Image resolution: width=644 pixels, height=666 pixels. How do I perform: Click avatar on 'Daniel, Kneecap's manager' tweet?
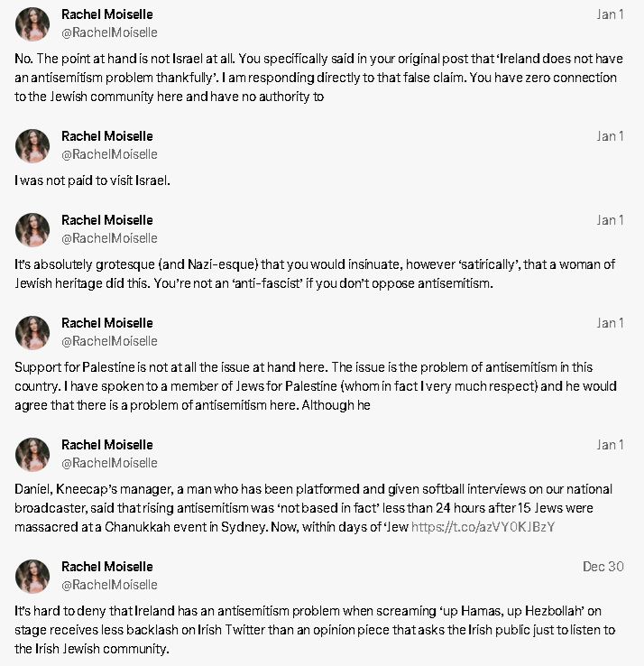pyautogui.click(x=32, y=455)
